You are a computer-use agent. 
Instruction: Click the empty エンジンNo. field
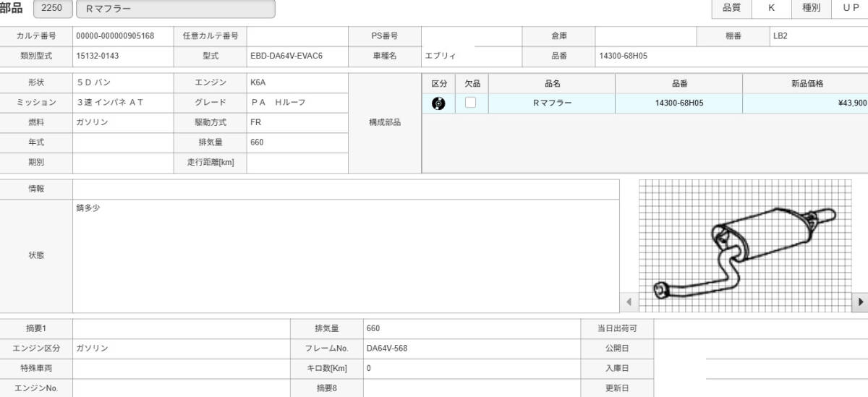tap(181, 388)
